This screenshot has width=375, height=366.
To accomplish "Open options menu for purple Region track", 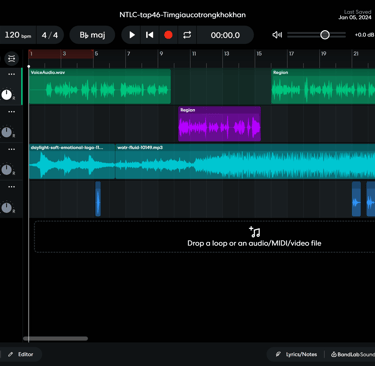I will (x=11, y=112).
